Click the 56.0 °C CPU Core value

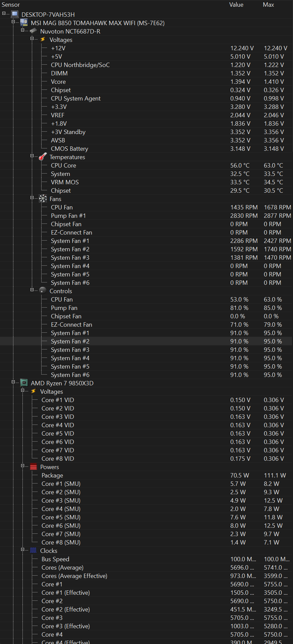(x=240, y=166)
